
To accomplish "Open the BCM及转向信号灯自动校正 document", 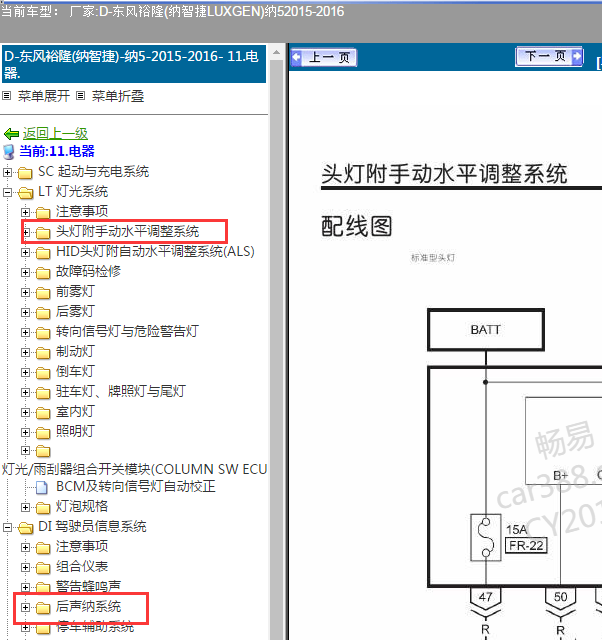I will pyautogui.click(x=136, y=487).
